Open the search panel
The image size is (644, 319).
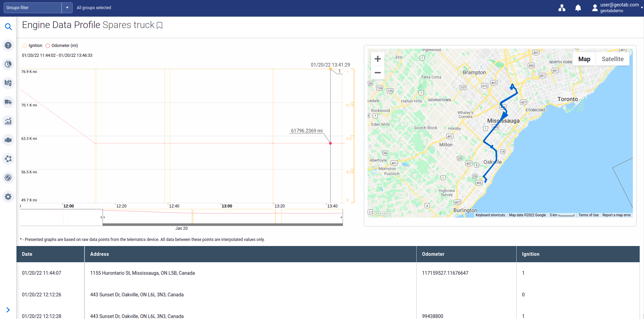point(8,27)
